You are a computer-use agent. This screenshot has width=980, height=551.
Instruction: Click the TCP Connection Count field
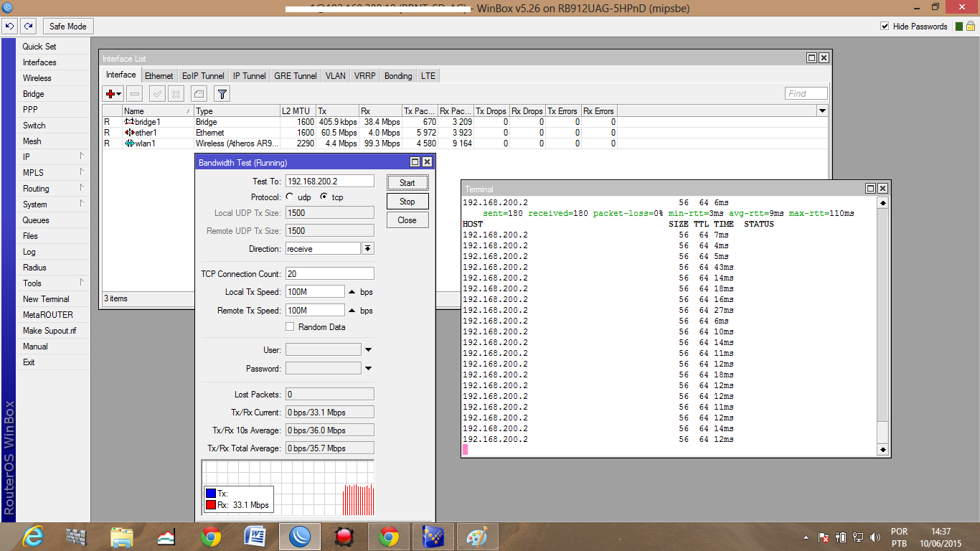[x=330, y=273]
